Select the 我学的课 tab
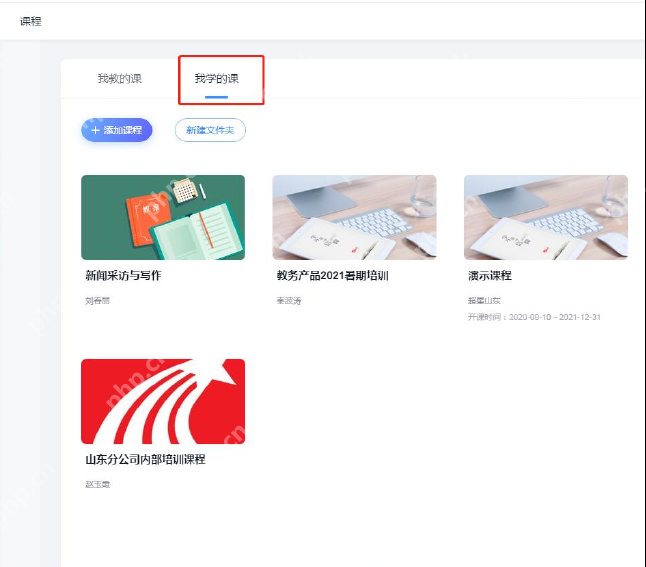 [x=217, y=78]
